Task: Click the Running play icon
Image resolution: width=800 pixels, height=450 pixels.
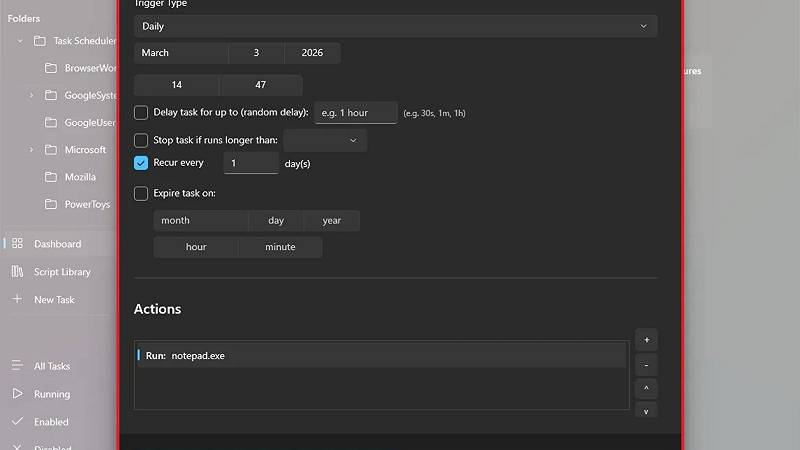Action: click(x=17, y=393)
